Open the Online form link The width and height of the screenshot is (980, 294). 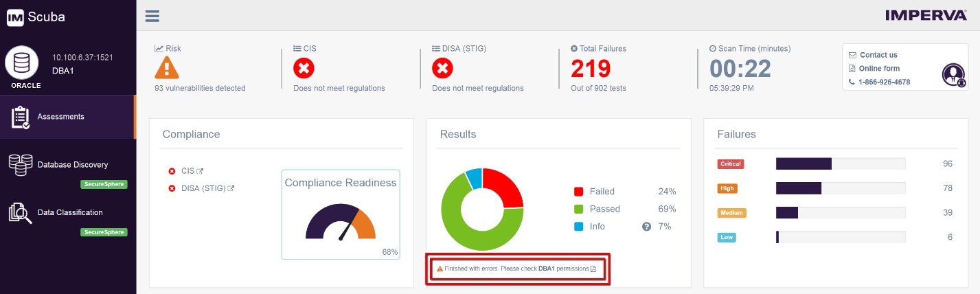(879, 69)
